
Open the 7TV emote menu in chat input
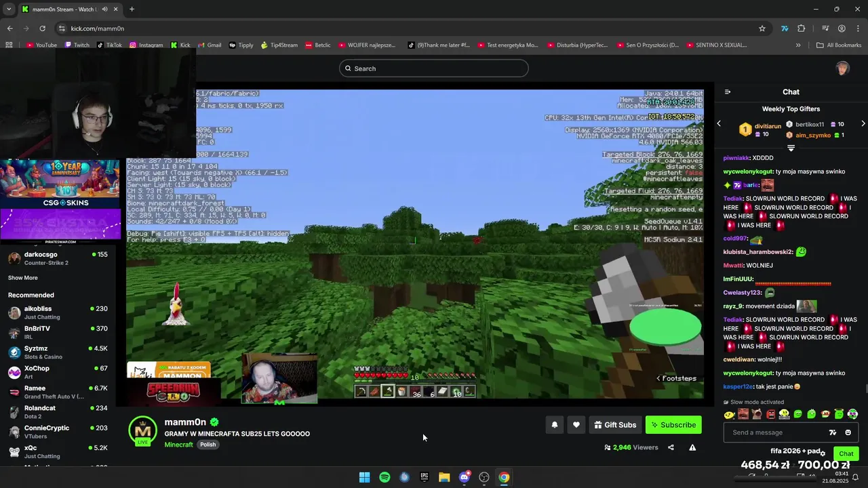pyautogui.click(x=833, y=432)
